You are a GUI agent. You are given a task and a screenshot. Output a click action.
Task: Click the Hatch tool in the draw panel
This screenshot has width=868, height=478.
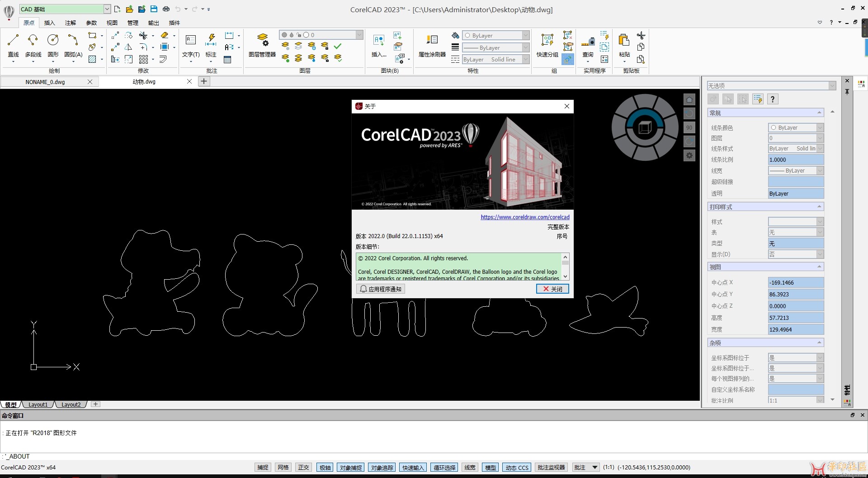[92, 59]
